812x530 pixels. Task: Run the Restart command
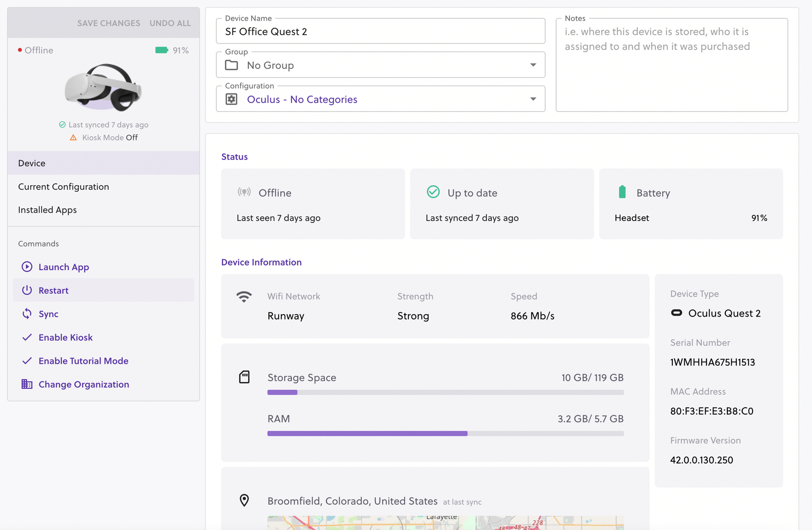(x=103, y=290)
